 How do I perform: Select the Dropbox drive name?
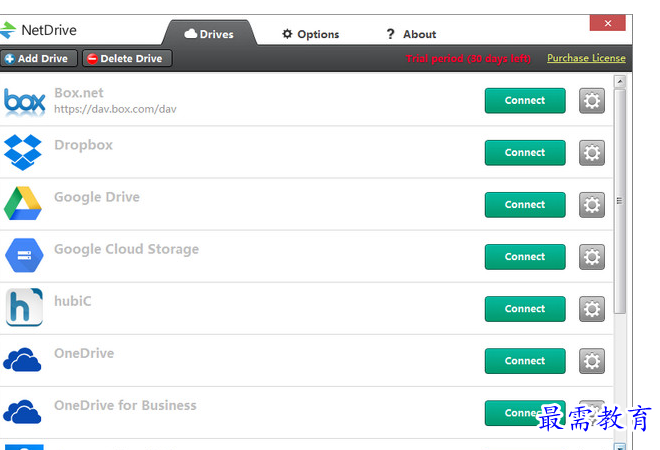pyautogui.click(x=83, y=145)
